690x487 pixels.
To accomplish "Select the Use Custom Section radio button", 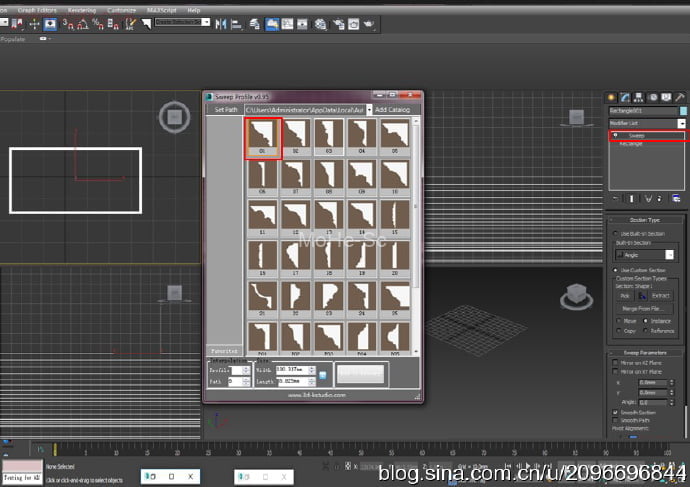I will (613, 270).
